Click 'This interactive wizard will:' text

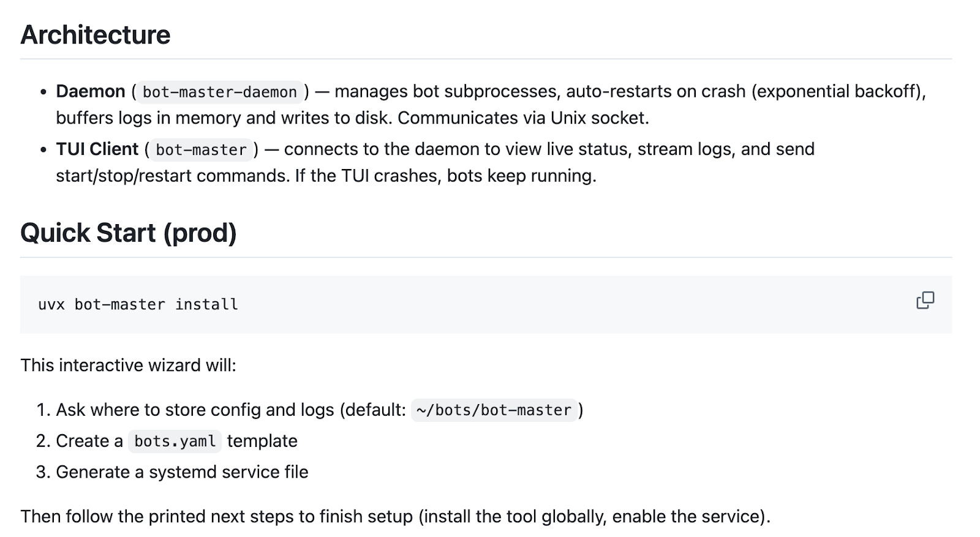[129, 365]
